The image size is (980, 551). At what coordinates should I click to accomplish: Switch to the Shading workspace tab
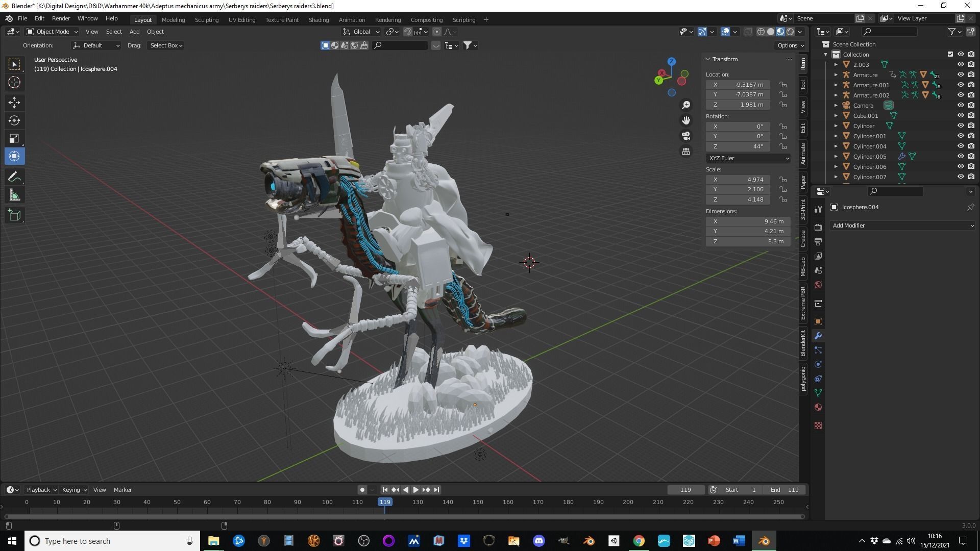pyautogui.click(x=318, y=19)
